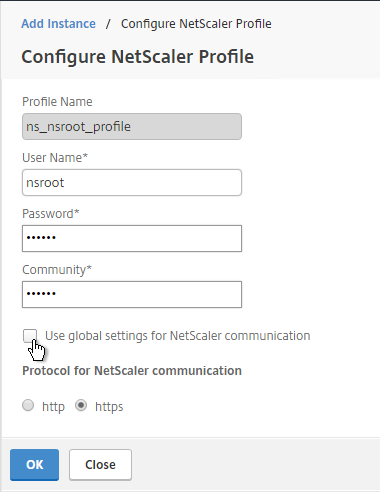Focus the User Name field containing nsroot
Image resolution: width=380 pixels, height=492 pixels.
(x=132, y=182)
